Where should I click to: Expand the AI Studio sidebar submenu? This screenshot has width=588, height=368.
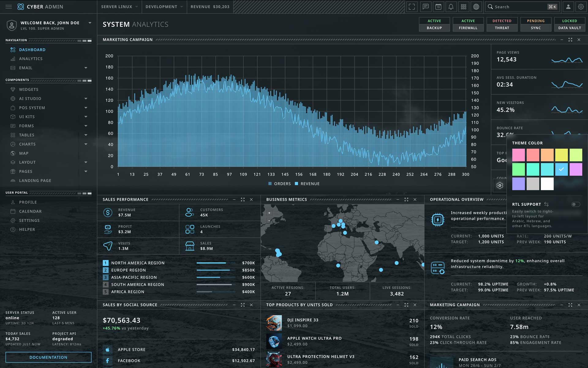[86, 98]
